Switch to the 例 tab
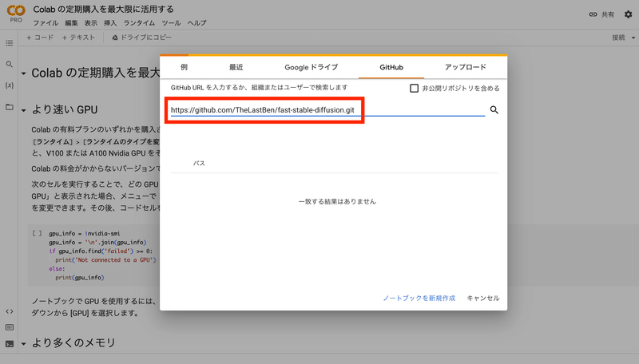639x364 pixels. coord(184,67)
